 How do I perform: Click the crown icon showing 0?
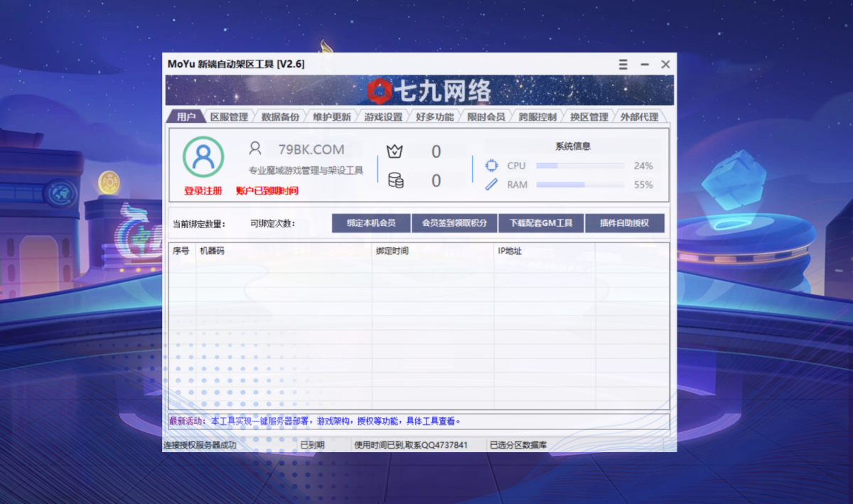pos(394,151)
